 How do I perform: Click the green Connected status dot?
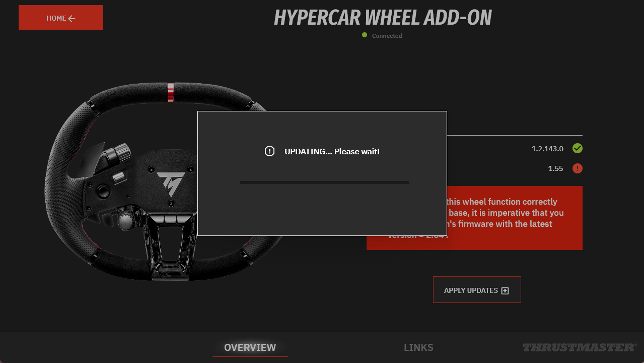[x=365, y=35]
